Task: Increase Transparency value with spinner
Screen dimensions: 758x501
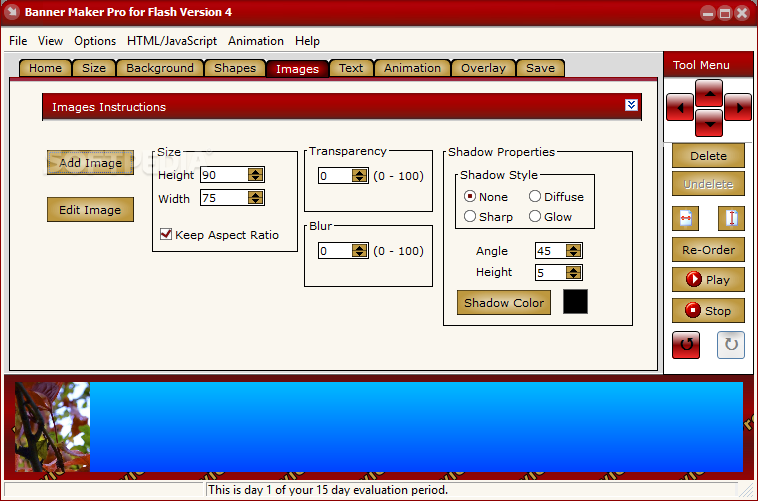Action: pyautogui.click(x=359, y=172)
